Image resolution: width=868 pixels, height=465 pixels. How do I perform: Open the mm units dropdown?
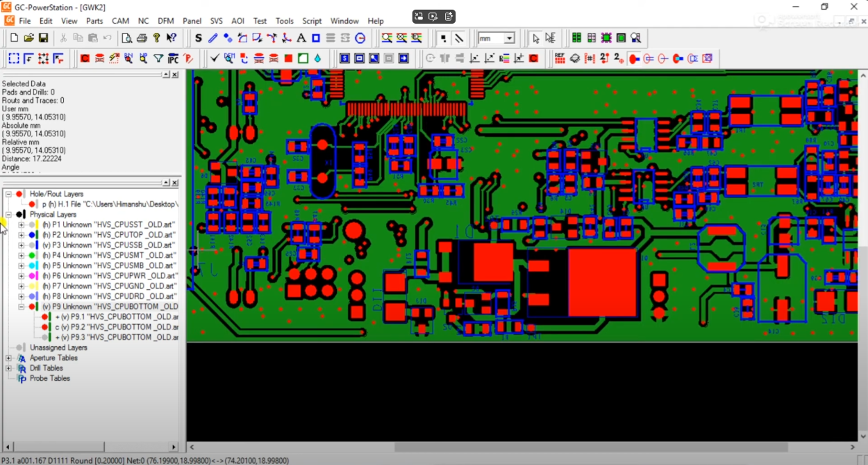tap(510, 38)
